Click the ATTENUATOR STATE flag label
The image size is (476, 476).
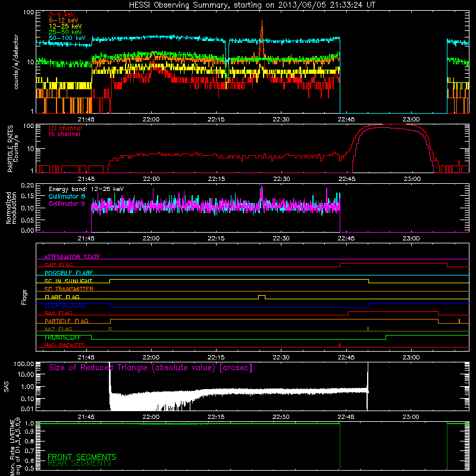pos(72,257)
